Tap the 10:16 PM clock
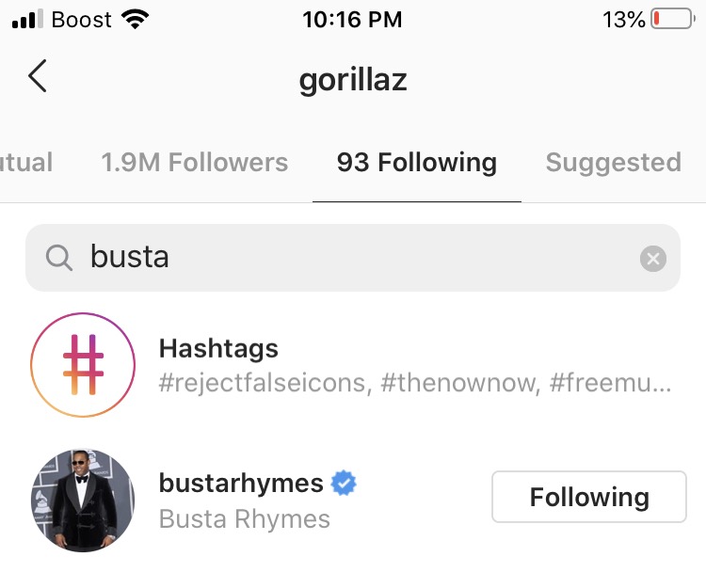The width and height of the screenshot is (706, 588). point(352,20)
